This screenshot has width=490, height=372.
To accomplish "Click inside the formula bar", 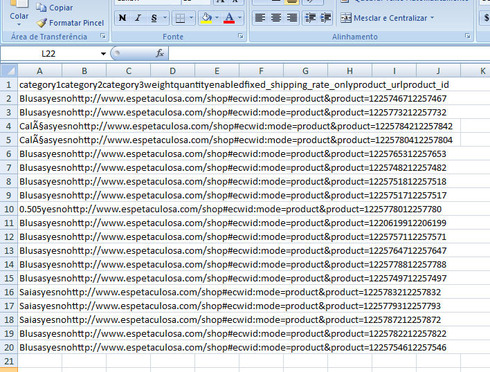I will [329, 54].
